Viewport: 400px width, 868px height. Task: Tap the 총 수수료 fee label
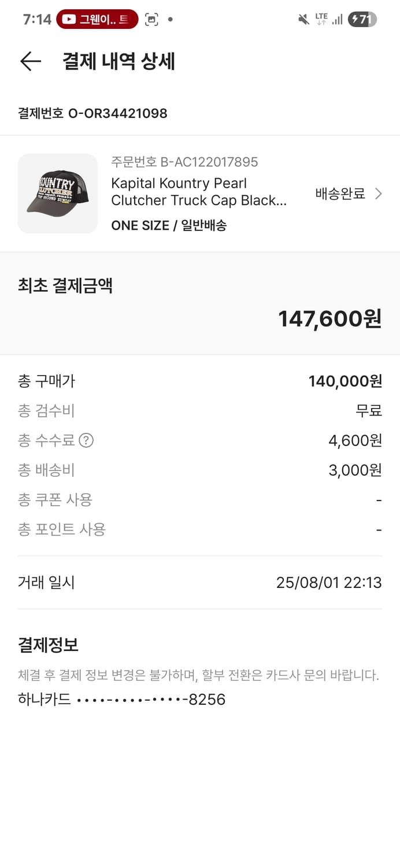tap(46, 441)
